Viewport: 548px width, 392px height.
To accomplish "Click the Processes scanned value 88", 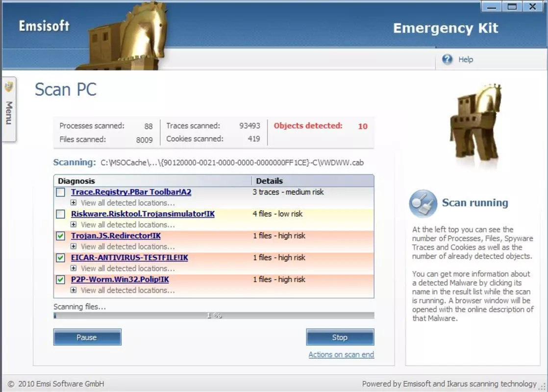I will point(149,126).
